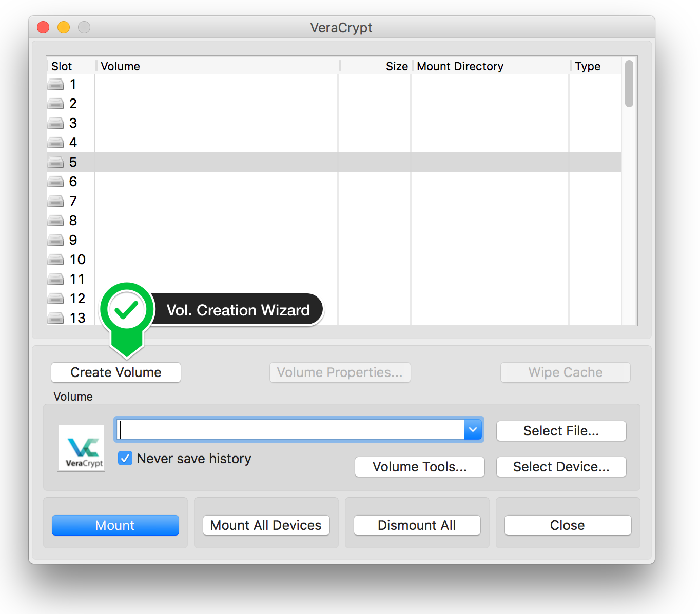Select slot number 10 text

coord(77,259)
